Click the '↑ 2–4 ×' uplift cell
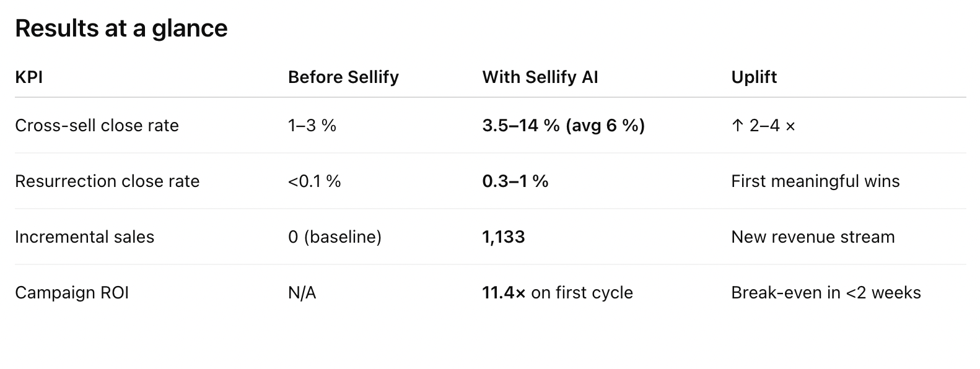 click(763, 126)
